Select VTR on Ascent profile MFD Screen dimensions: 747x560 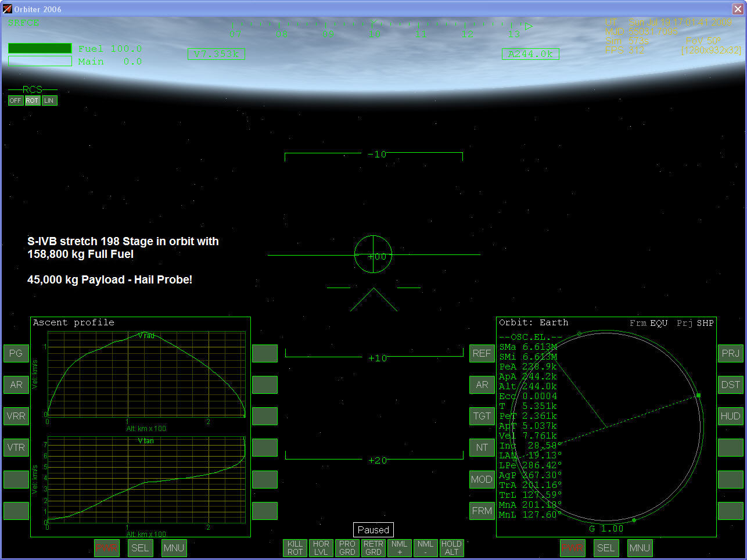pos(16,447)
